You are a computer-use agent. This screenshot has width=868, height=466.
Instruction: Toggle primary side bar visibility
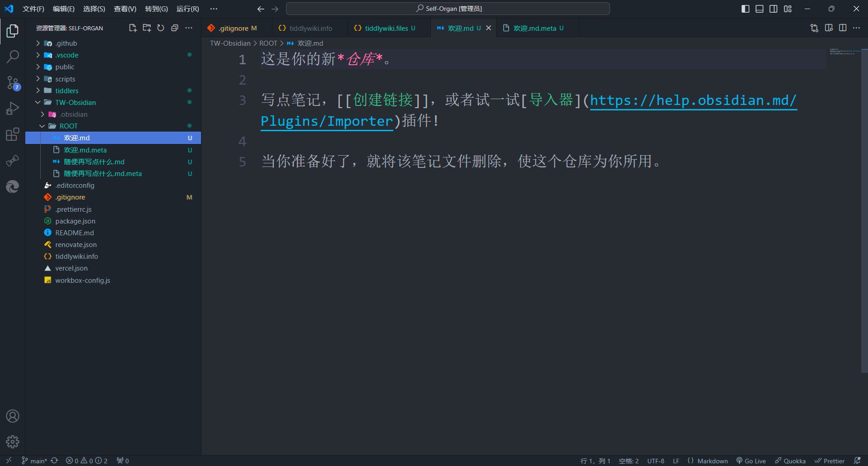pos(745,9)
